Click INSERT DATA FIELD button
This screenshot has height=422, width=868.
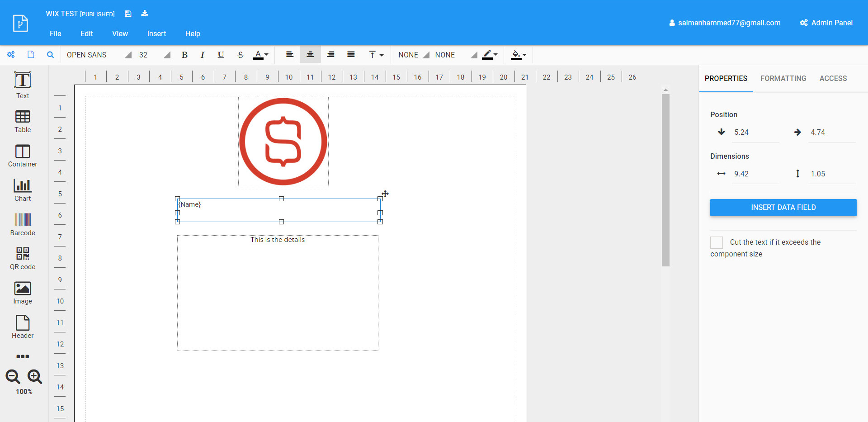pos(783,207)
